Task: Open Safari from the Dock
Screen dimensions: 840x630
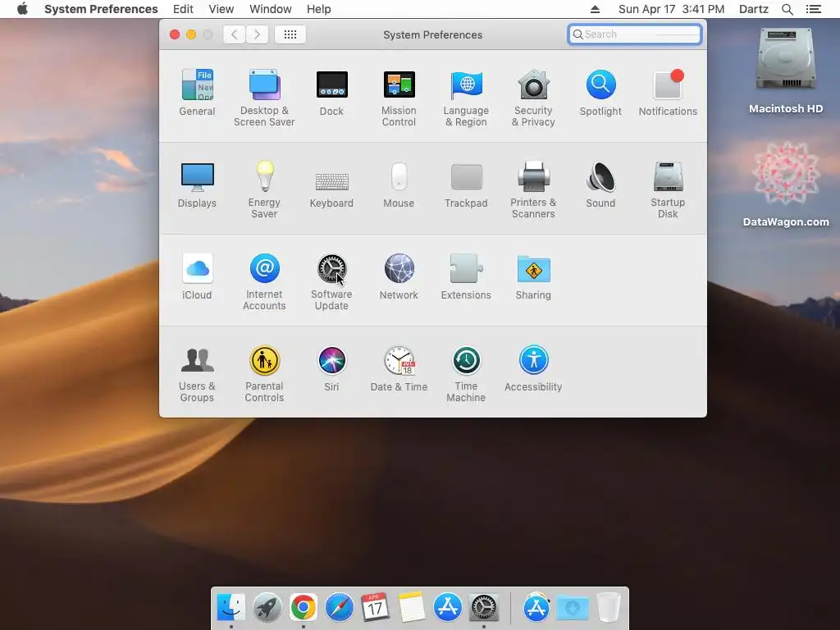Action: pyautogui.click(x=339, y=607)
